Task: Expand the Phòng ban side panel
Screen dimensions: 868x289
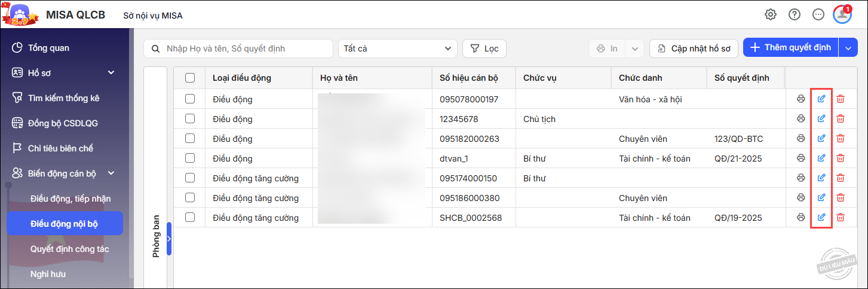Action: tap(169, 239)
